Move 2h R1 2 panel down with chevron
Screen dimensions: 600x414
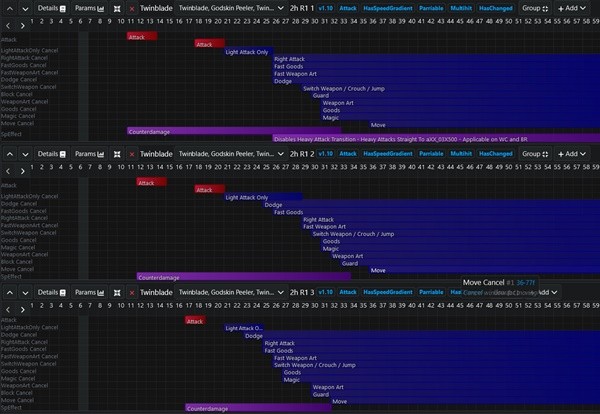coord(25,154)
